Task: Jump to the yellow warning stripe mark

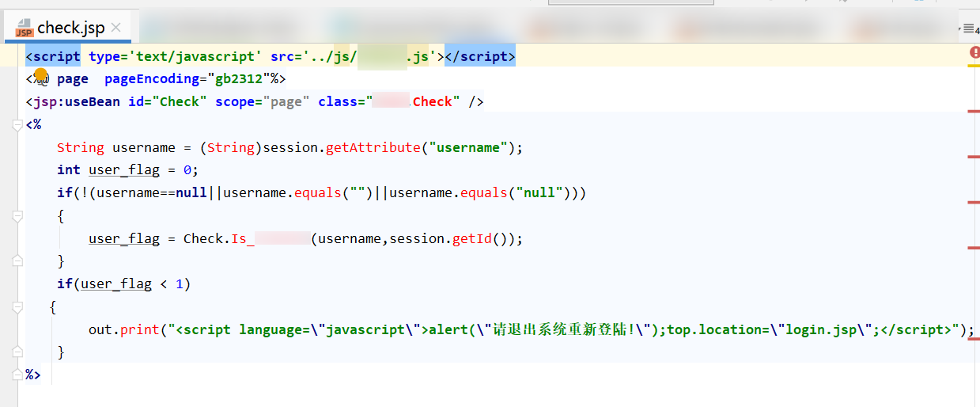Action: [x=974, y=66]
